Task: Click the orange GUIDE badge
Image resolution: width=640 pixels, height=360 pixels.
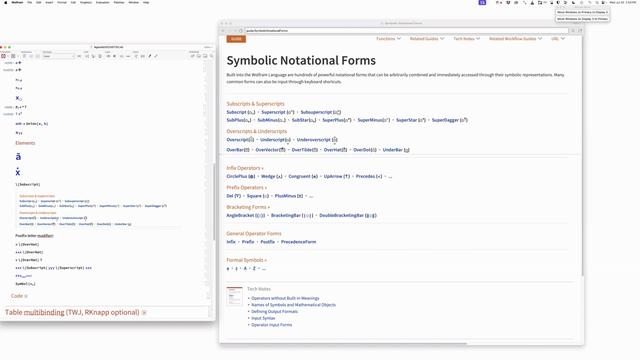Action: (x=236, y=39)
